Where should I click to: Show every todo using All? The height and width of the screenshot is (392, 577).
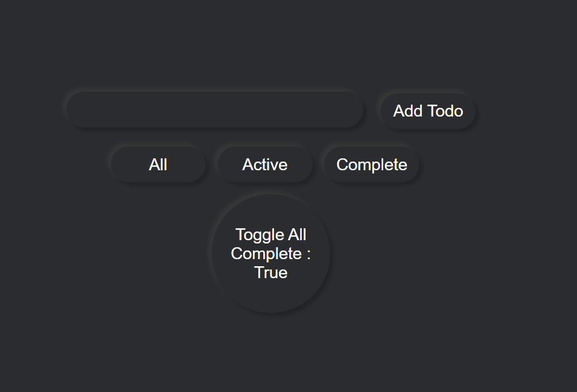158,164
